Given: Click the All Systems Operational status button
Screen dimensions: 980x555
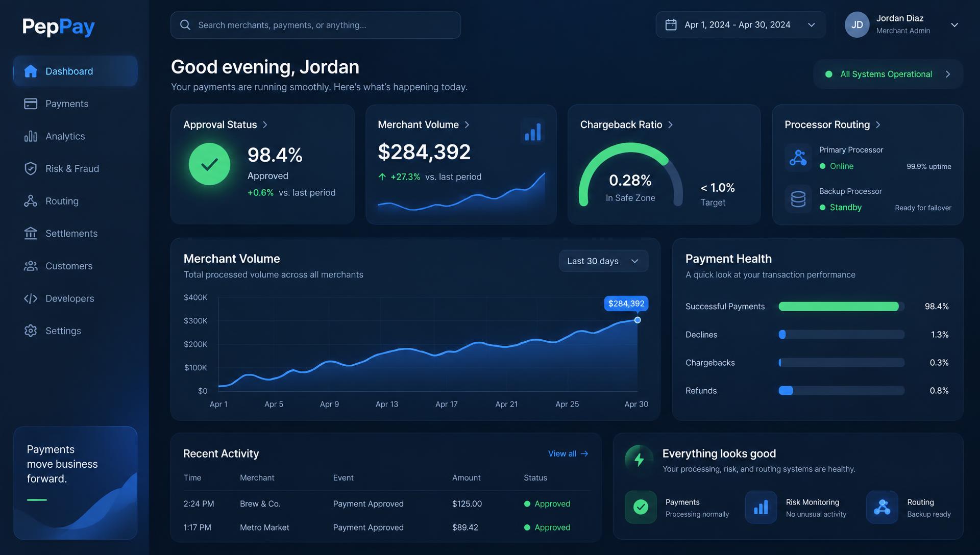Looking at the screenshot, I should click(x=888, y=74).
